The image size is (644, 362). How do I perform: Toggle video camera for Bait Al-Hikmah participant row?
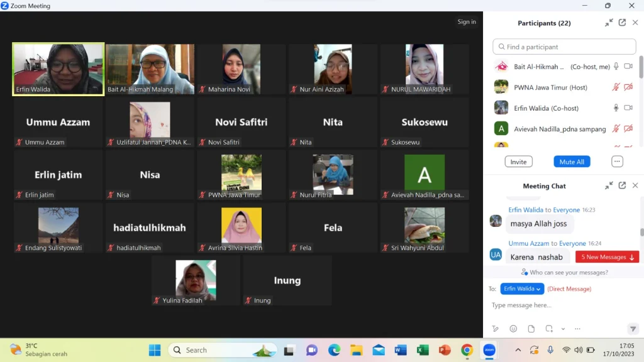pos(628,67)
